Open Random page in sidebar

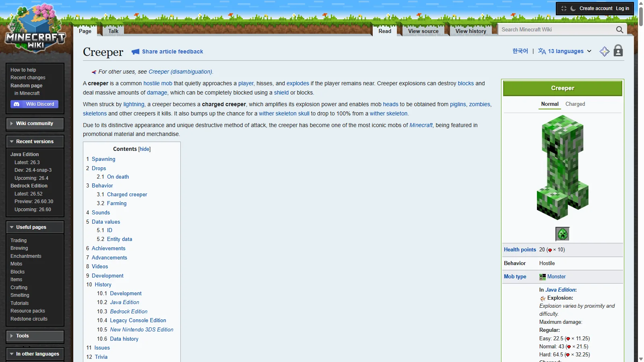[x=26, y=86]
